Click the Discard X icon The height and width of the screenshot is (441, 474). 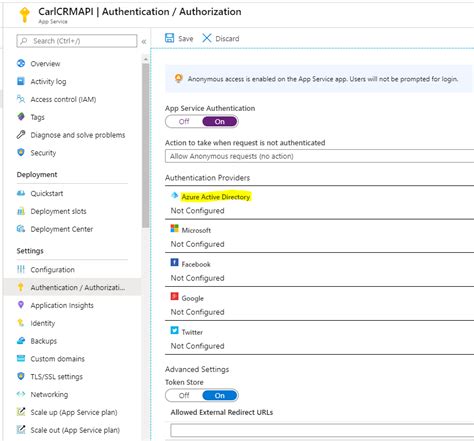point(207,38)
